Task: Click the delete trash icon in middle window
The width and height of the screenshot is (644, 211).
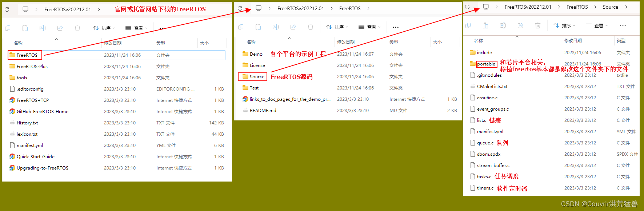Action: (311, 27)
